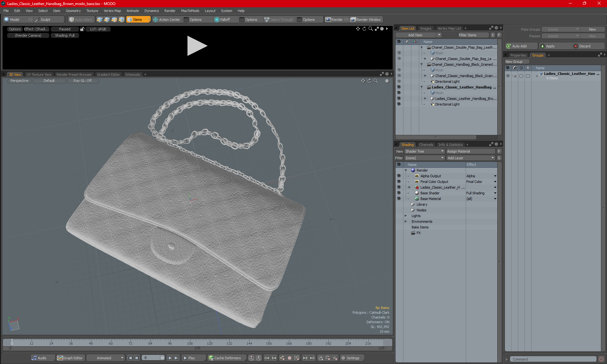Toggle visibility of Base Material layer

(399, 199)
